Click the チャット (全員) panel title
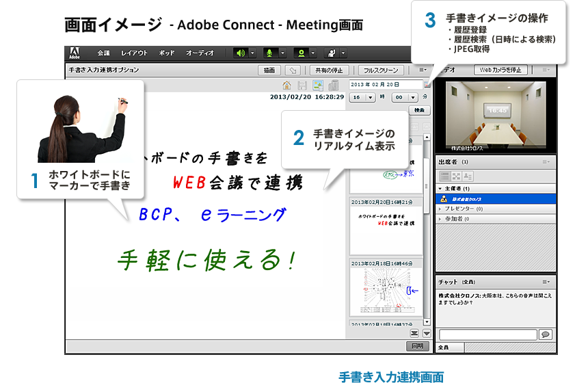588x383 pixels. (457, 282)
